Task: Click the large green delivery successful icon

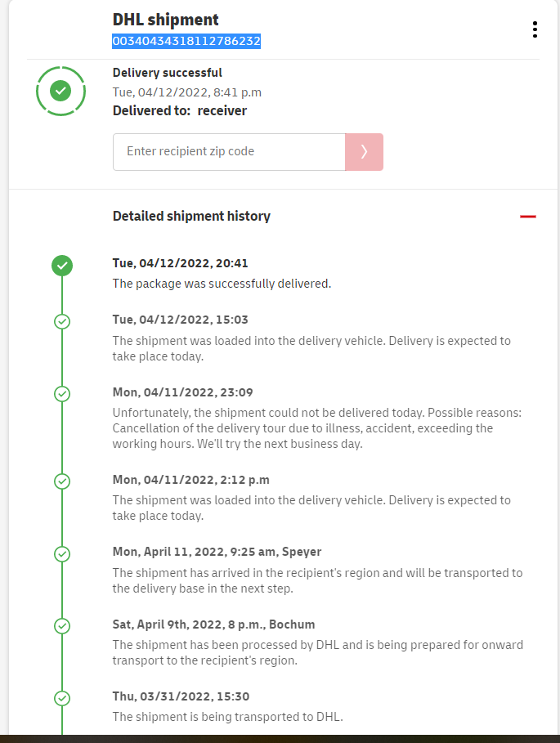Action: tap(60, 91)
